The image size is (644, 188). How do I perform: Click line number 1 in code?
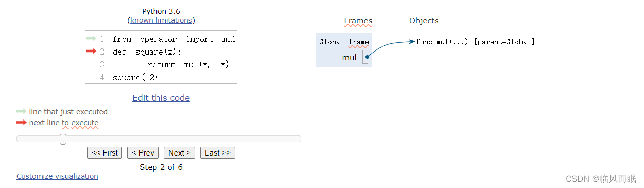102,39
